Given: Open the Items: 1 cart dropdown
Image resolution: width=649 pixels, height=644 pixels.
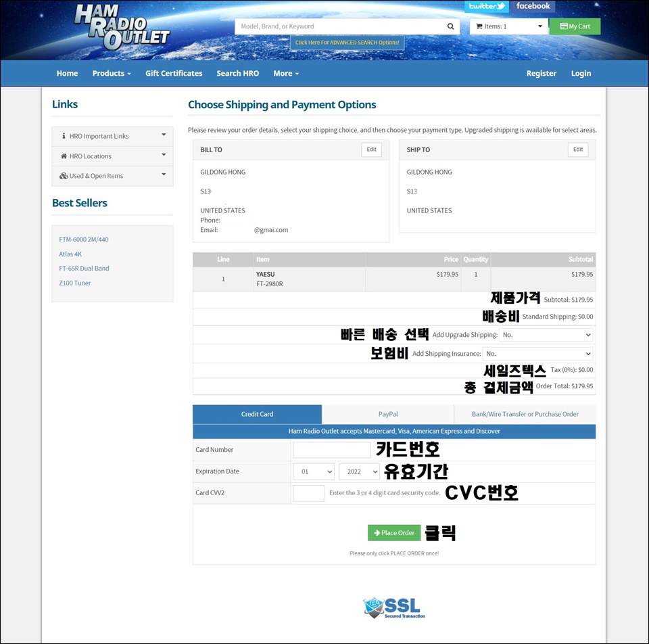Looking at the screenshot, I should (508, 26).
